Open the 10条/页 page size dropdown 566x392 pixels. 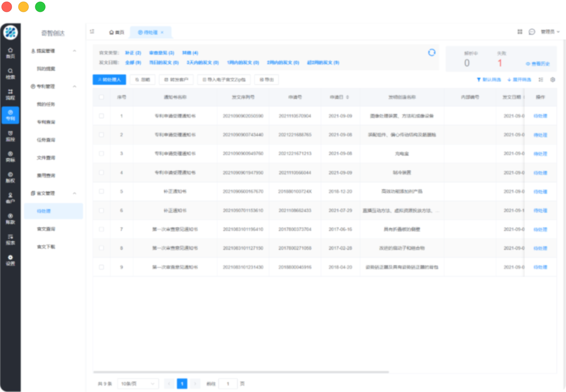click(x=138, y=384)
